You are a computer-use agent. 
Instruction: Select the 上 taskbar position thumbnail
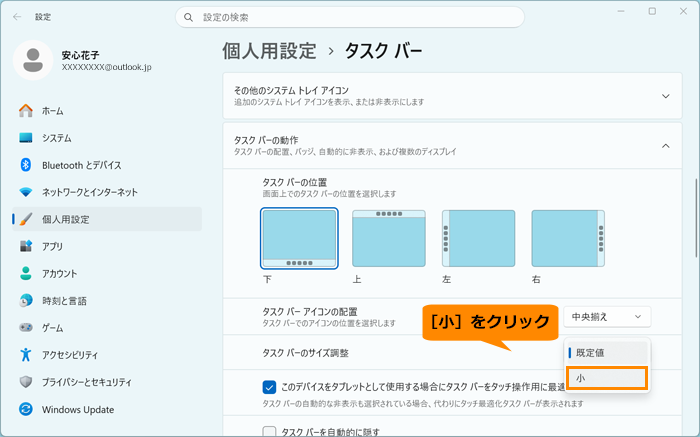389,238
